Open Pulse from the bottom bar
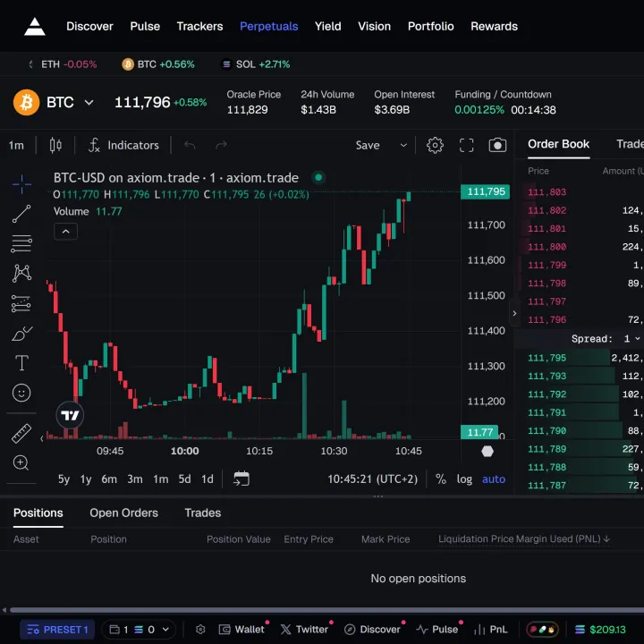Viewport: 644px width, 644px height. 437,629
